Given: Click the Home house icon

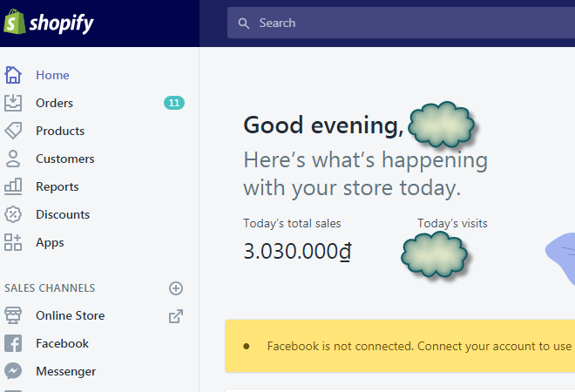Looking at the screenshot, I should 13,75.
